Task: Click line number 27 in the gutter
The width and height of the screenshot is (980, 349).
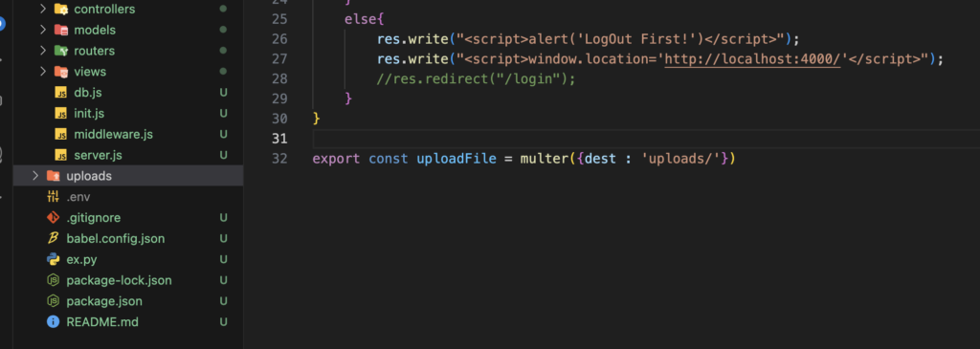Action: 279,58
